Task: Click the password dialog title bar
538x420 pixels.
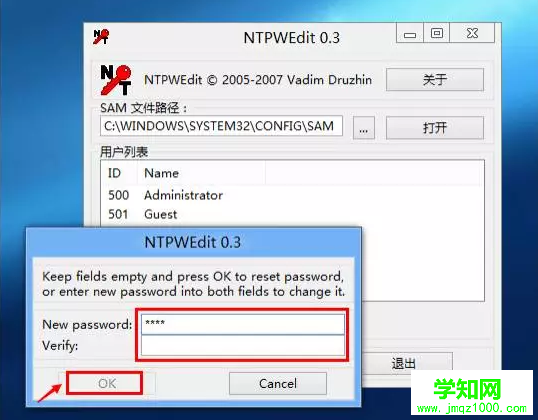Action: 193,242
